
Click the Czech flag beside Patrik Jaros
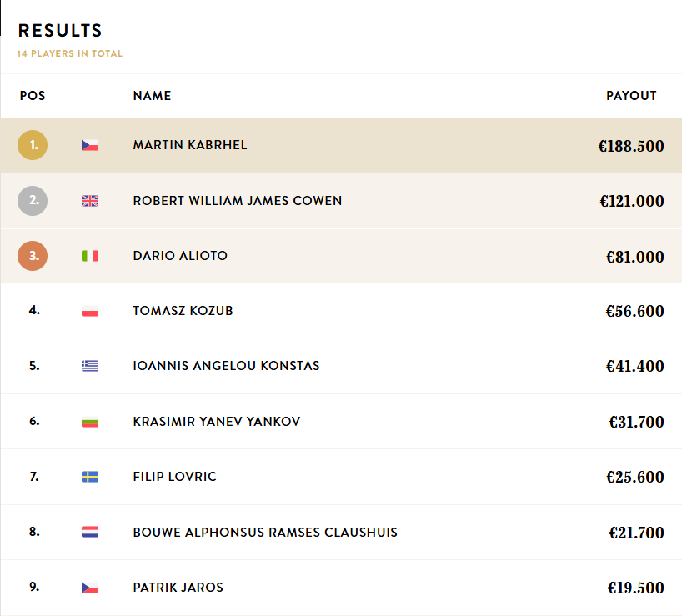coord(90,588)
